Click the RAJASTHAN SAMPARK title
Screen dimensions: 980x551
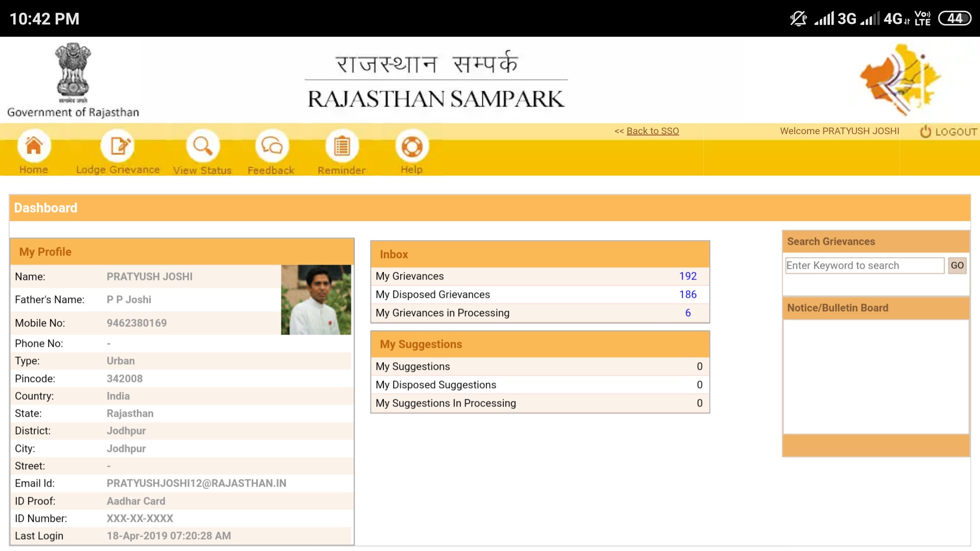436,99
